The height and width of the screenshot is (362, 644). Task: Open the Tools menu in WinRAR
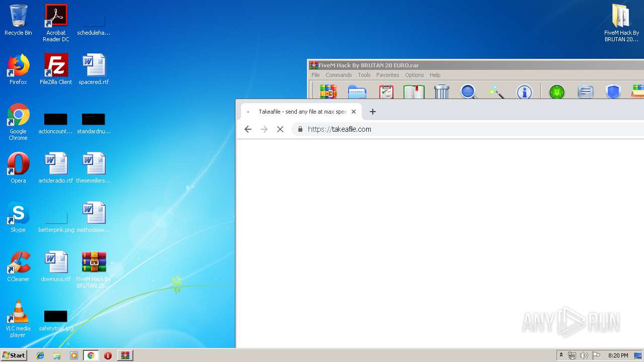point(364,75)
